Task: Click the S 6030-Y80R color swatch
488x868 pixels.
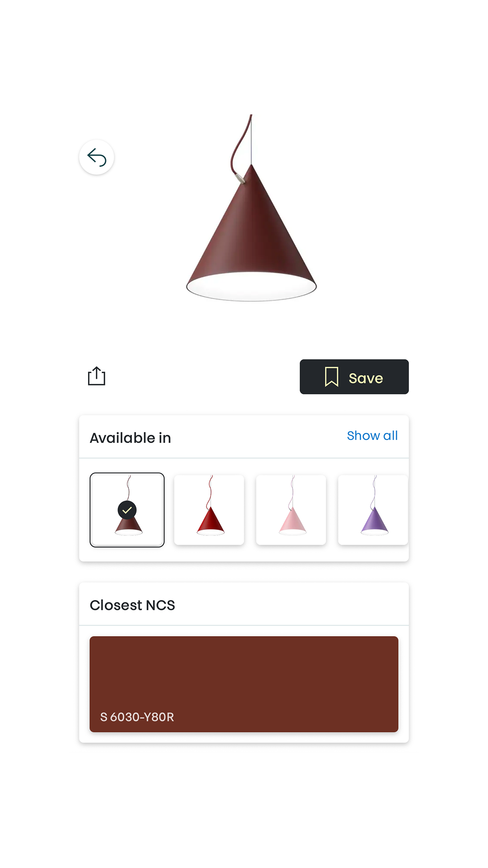Action: [244, 684]
